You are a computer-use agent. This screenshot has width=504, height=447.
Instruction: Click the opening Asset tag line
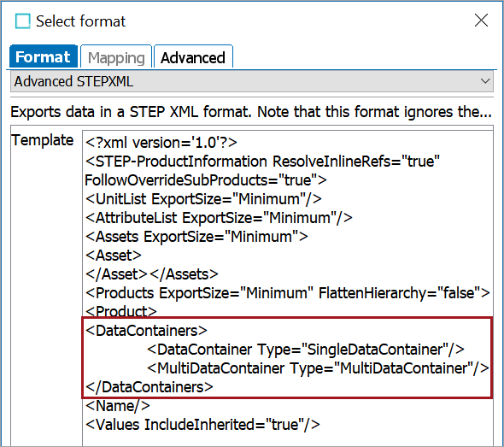coord(114,256)
